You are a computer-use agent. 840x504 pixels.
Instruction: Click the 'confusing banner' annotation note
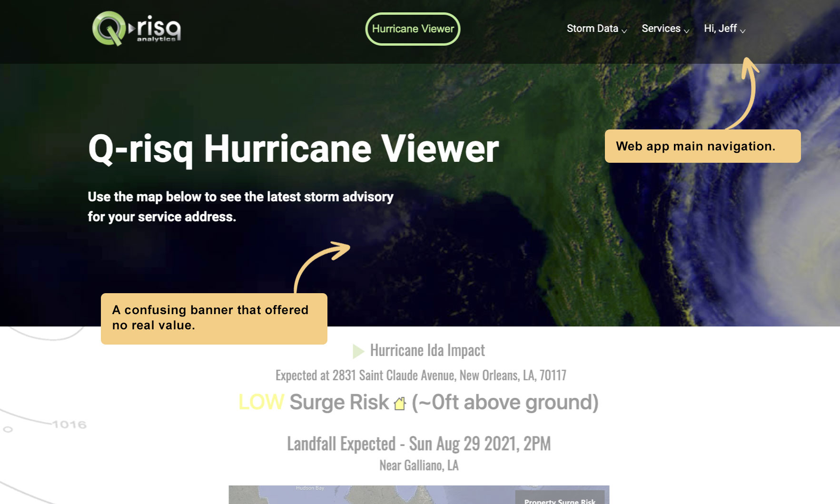click(x=214, y=318)
